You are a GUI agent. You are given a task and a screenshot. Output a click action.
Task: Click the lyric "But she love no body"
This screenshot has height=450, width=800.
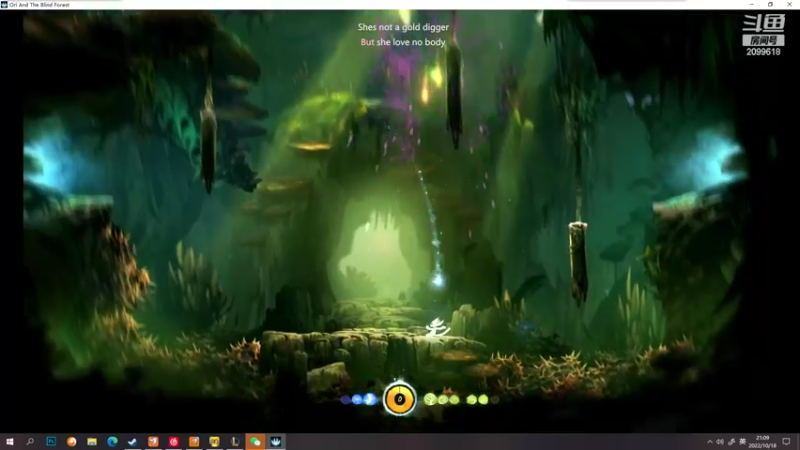pyautogui.click(x=403, y=42)
